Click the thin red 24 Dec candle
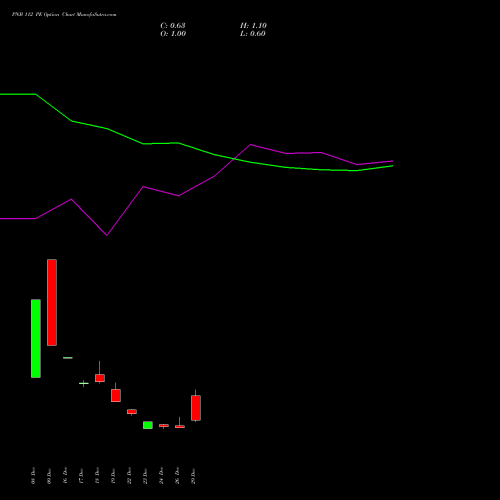This screenshot has height=500, width=500. coord(164,425)
